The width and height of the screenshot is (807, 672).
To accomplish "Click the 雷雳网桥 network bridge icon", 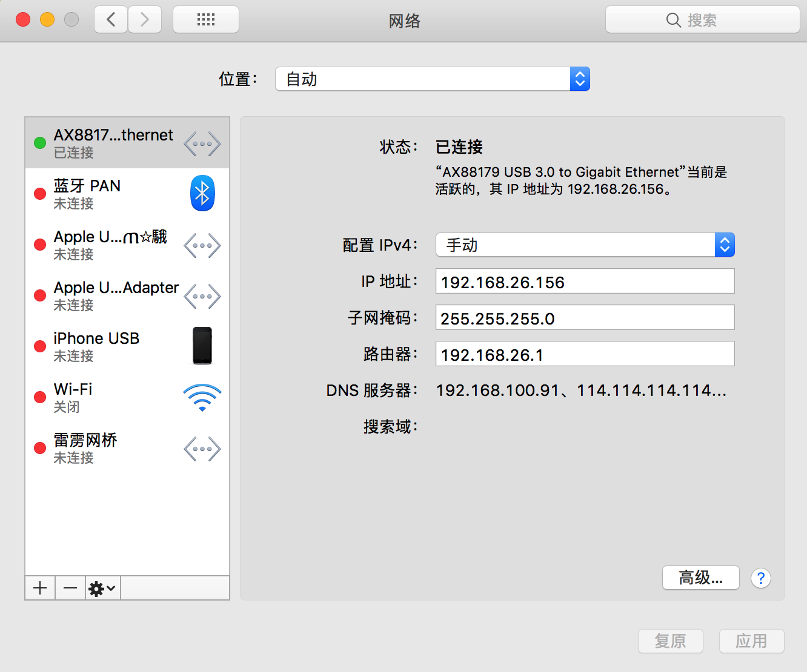I will point(202,449).
